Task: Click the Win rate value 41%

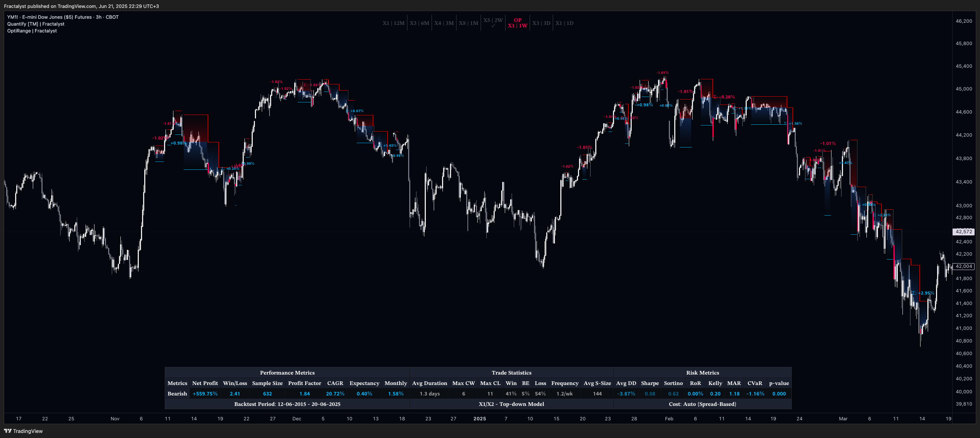Action: point(511,394)
